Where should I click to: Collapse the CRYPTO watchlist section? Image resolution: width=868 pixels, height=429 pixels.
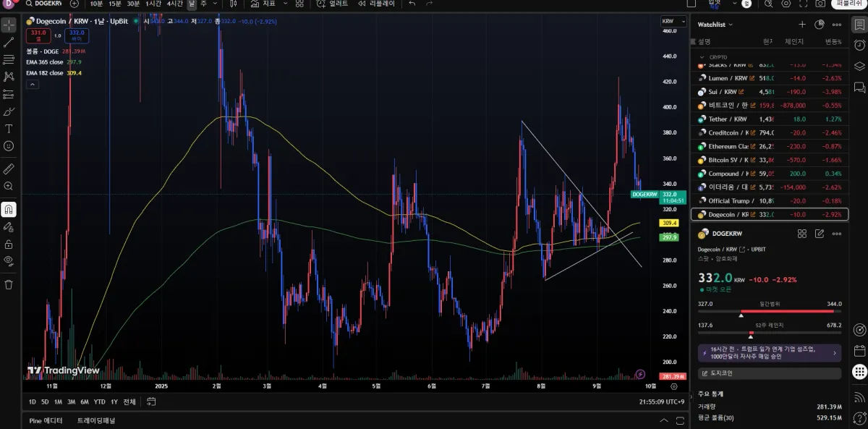[x=702, y=56]
